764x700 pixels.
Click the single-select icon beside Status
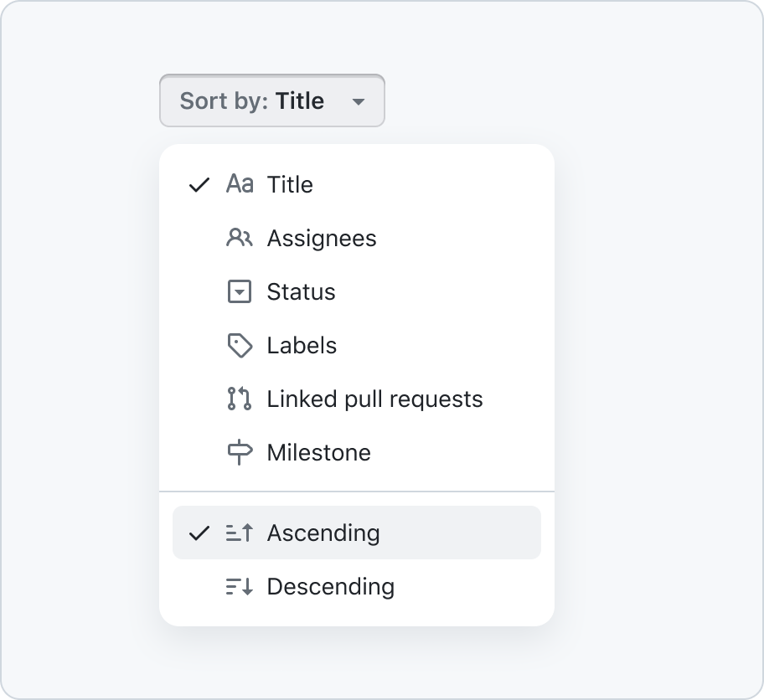click(240, 291)
